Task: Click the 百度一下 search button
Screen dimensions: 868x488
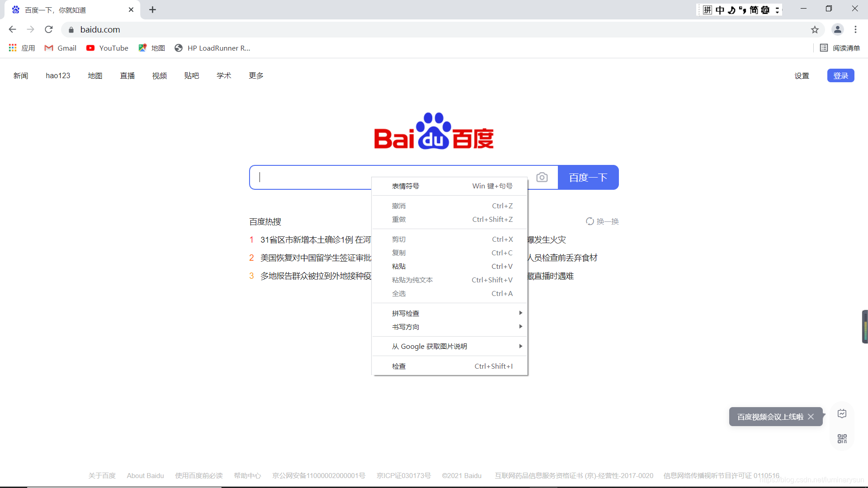Action: tap(588, 177)
